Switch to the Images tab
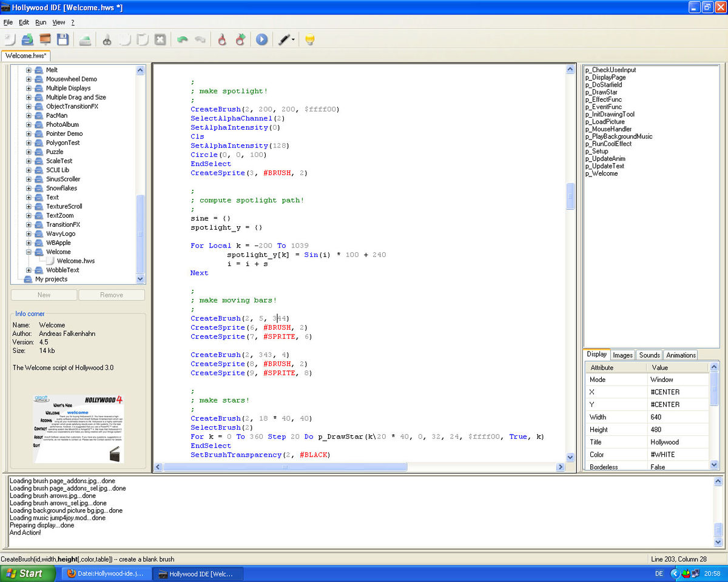The height and width of the screenshot is (582, 728). click(623, 355)
